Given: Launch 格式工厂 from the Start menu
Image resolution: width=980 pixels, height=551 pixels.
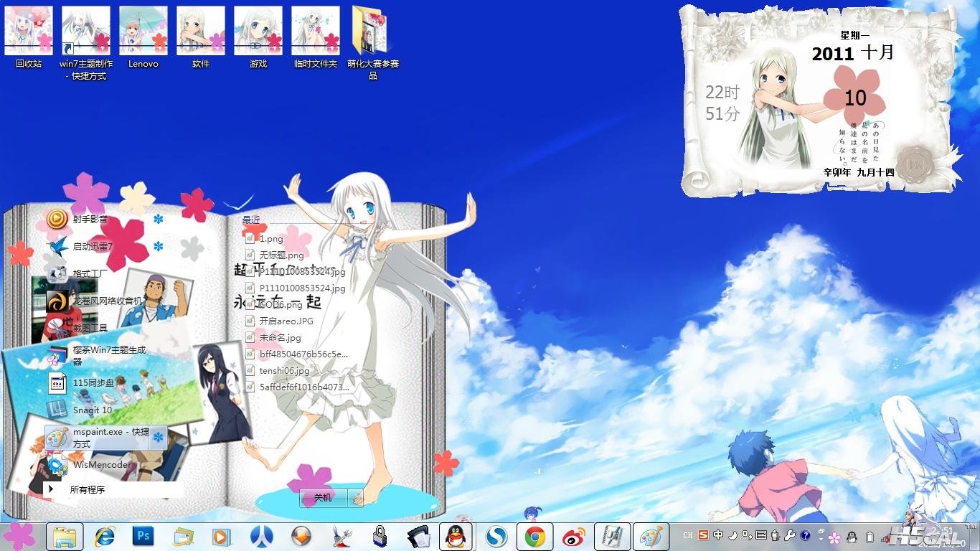Looking at the screenshot, I should (90, 274).
